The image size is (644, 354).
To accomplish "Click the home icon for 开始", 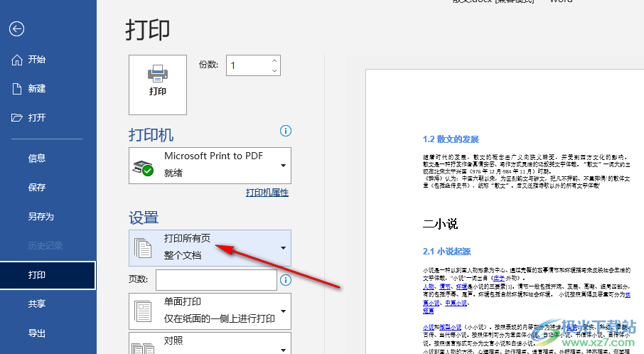I will click(x=17, y=60).
